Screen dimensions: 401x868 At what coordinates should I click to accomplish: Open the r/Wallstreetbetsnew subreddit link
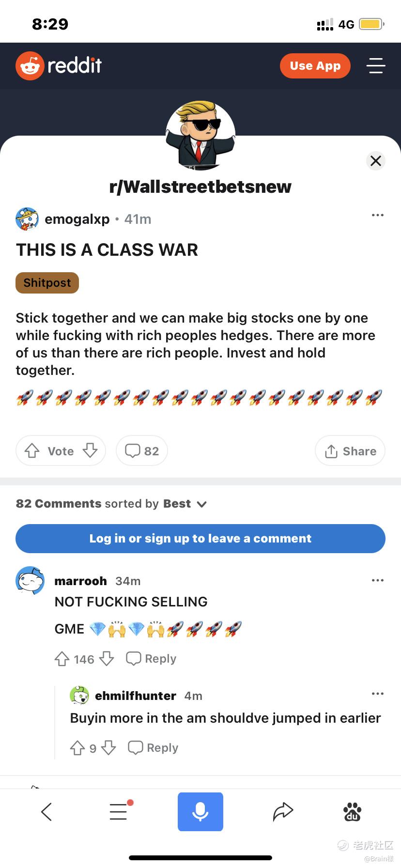200,186
